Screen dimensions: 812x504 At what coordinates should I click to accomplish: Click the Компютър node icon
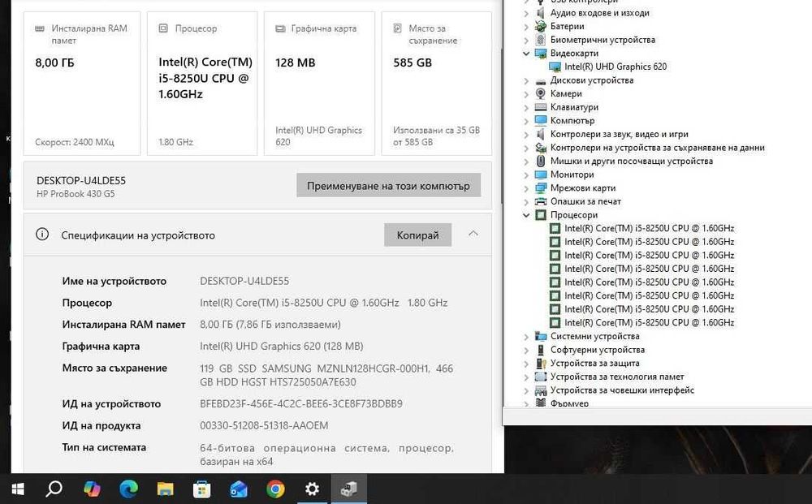[x=541, y=121]
